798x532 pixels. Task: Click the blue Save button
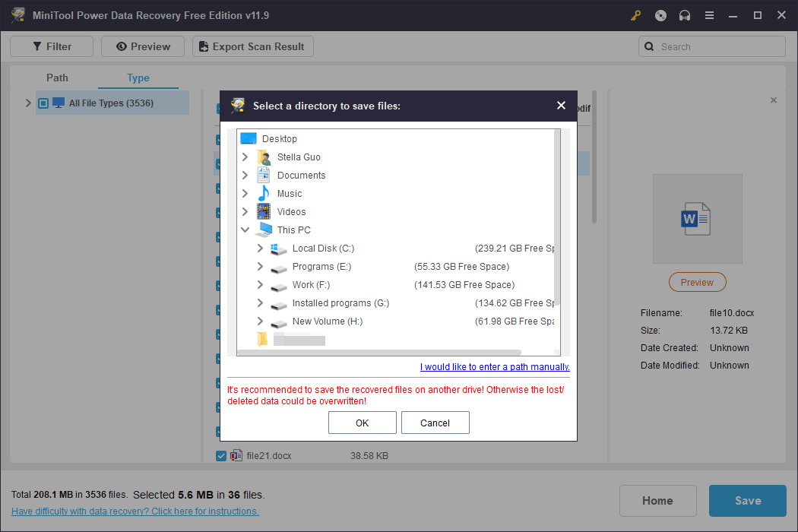coord(748,500)
